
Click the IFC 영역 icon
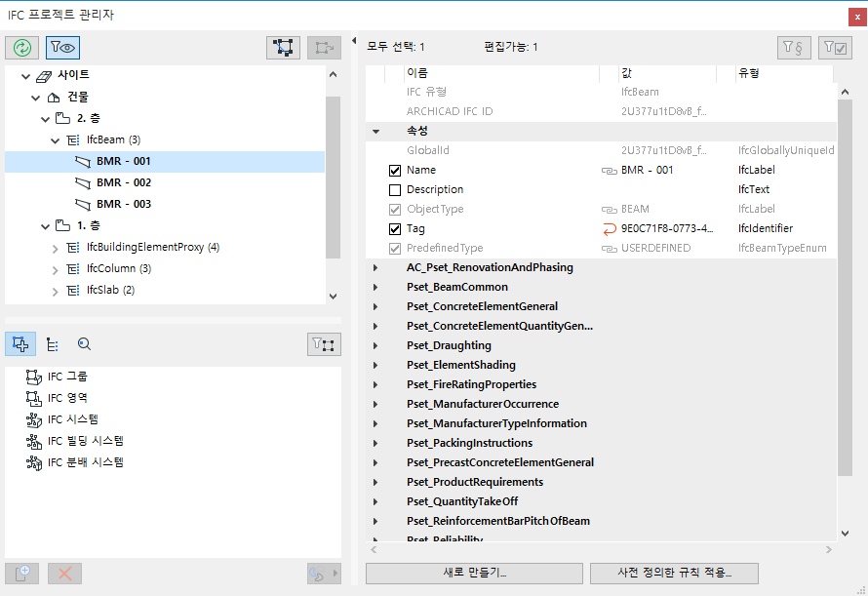34,398
